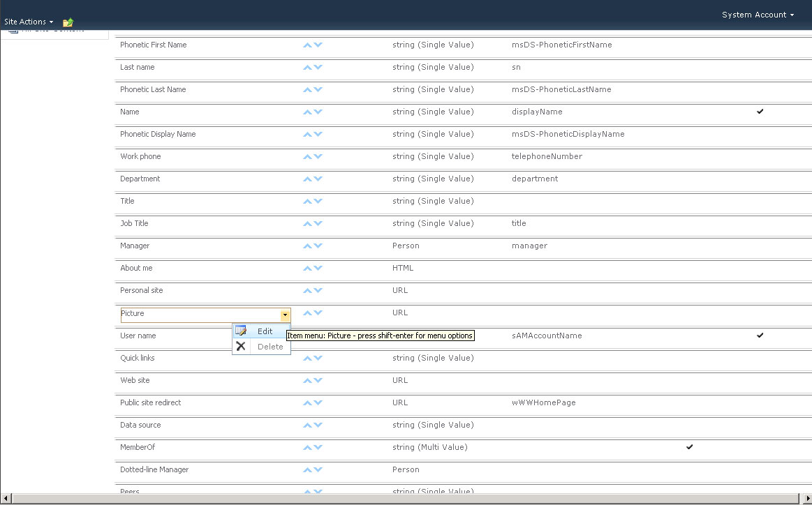Viewport: 812px width, 505px height.
Task: Choose Edit from the Picture menu
Action: tap(261, 331)
